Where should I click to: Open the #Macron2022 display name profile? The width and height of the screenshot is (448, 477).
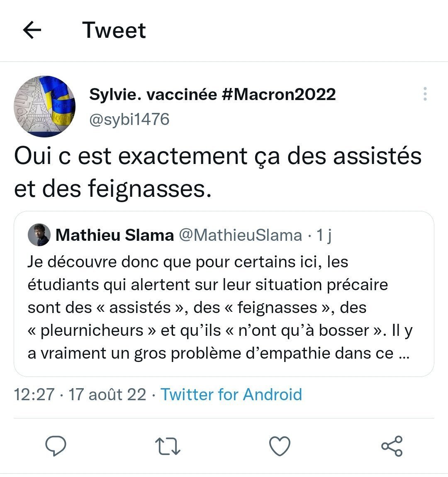(x=212, y=94)
